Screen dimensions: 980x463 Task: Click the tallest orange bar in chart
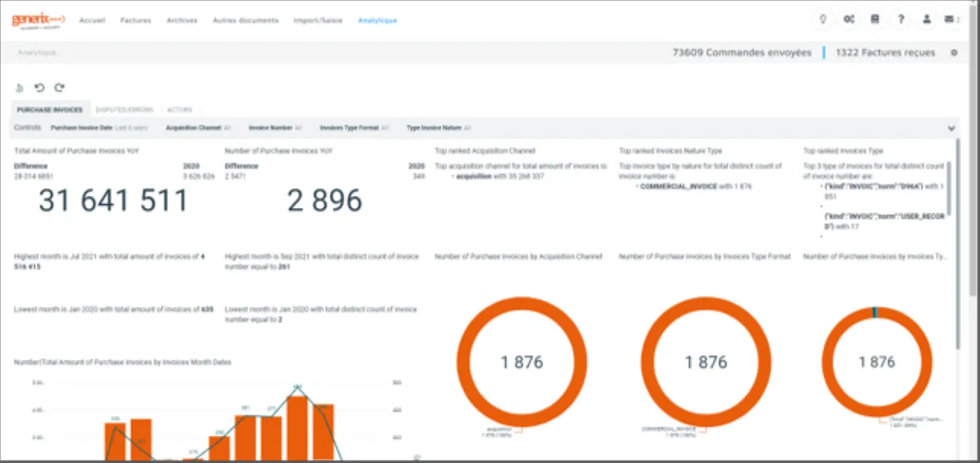click(x=296, y=427)
